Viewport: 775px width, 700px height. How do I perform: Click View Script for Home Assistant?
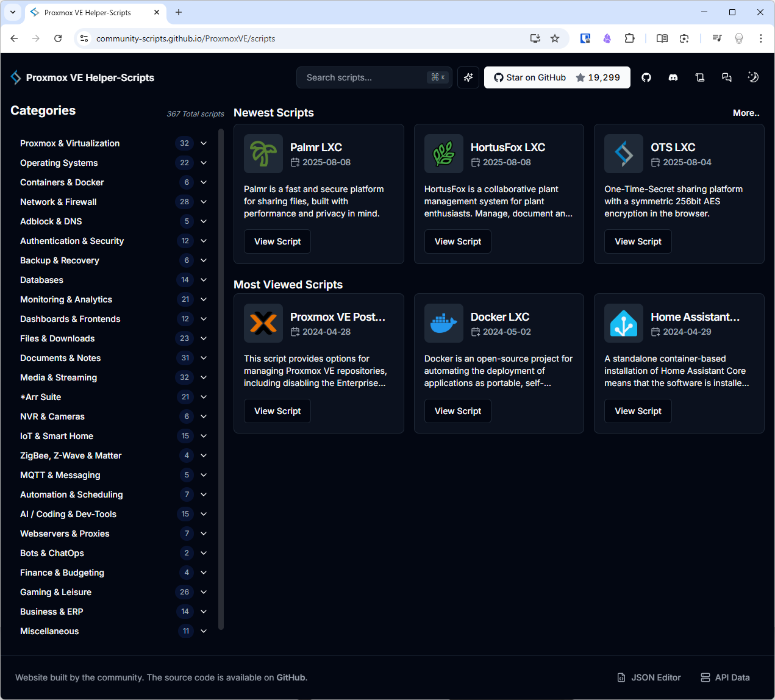click(638, 411)
